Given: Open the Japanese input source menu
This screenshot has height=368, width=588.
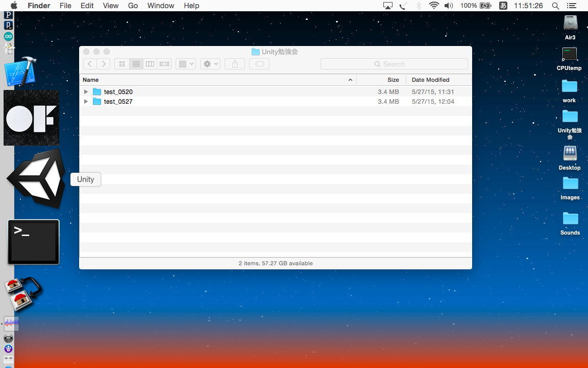Looking at the screenshot, I should [503, 6].
